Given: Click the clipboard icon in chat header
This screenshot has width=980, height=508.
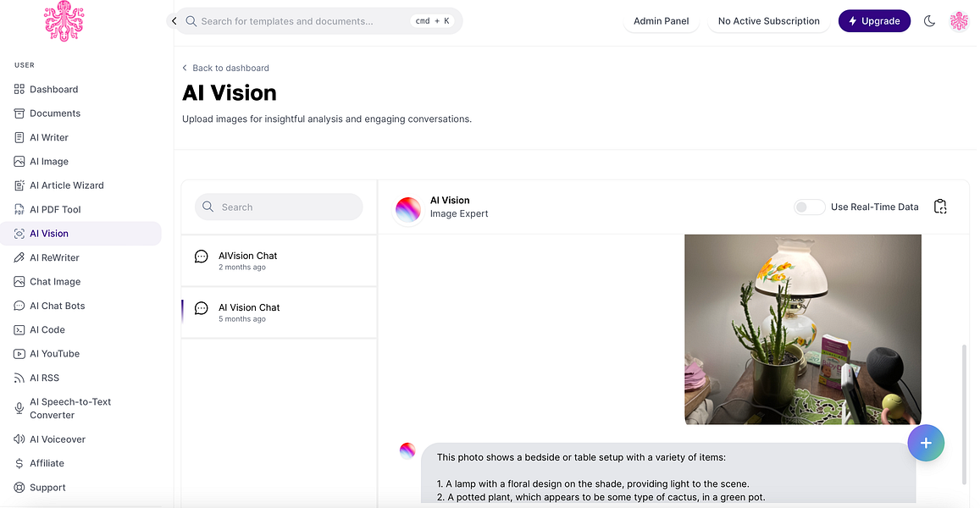Looking at the screenshot, I should pos(940,207).
